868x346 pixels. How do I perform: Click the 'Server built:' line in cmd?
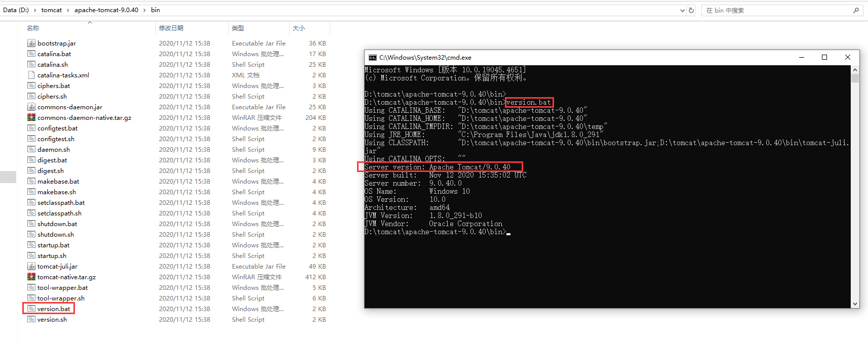pos(446,175)
